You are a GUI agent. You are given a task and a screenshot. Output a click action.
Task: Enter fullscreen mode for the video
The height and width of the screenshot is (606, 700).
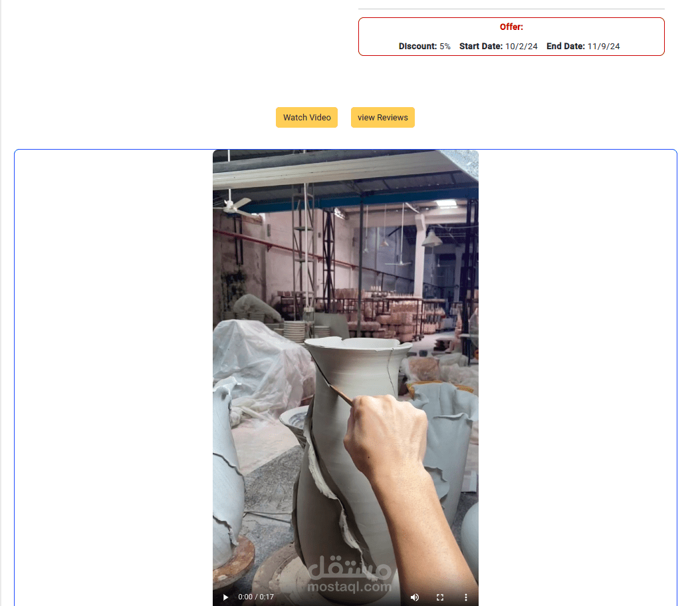click(440, 597)
